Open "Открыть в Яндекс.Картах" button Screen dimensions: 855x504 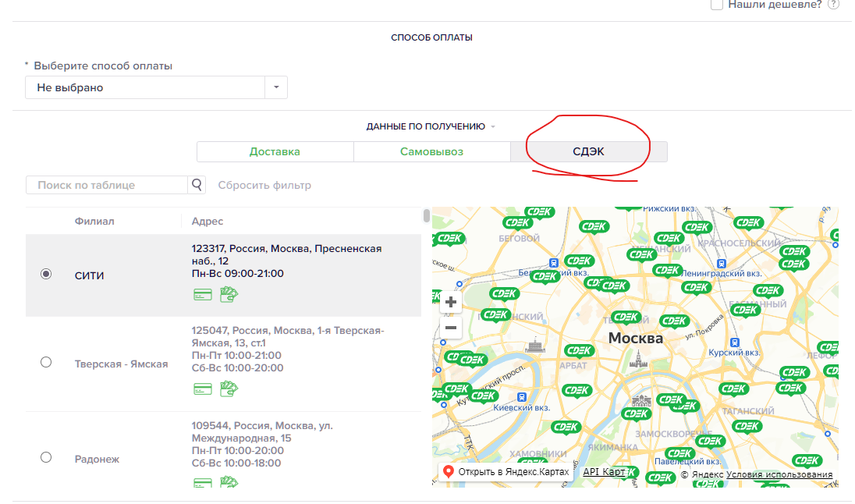point(506,472)
